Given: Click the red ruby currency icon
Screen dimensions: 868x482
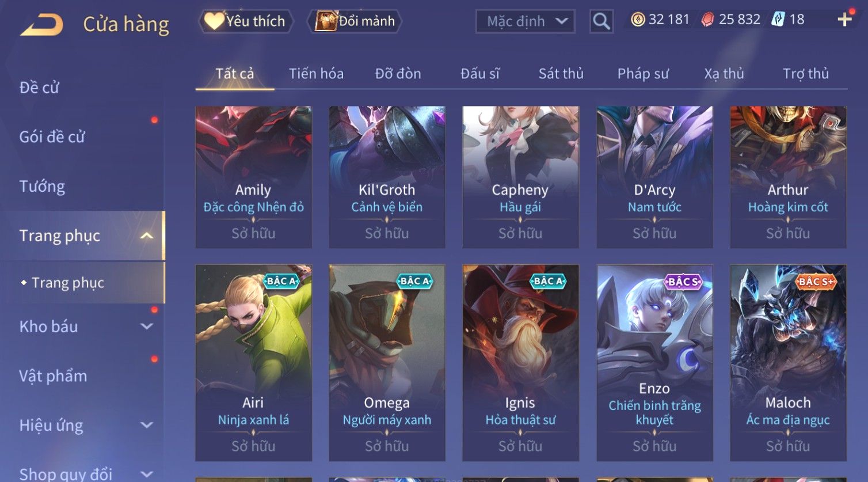Looking at the screenshot, I should click(x=708, y=20).
